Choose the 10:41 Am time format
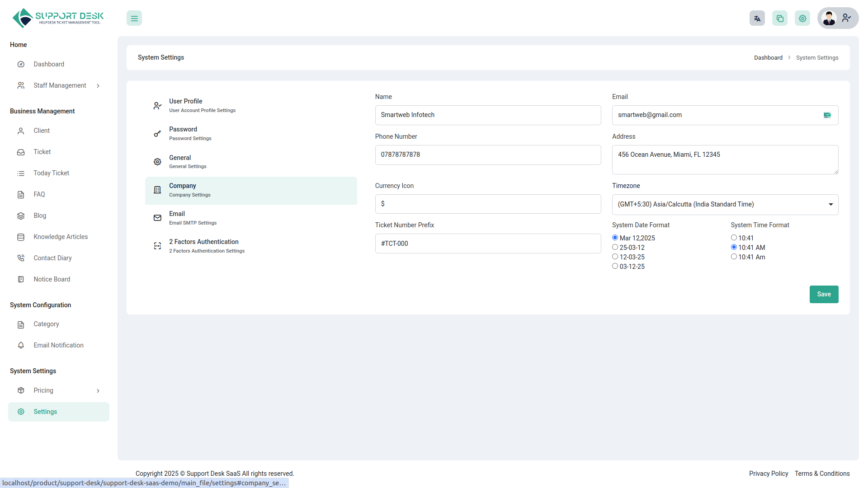Screen dimensions: 868x488 point(734,256)
